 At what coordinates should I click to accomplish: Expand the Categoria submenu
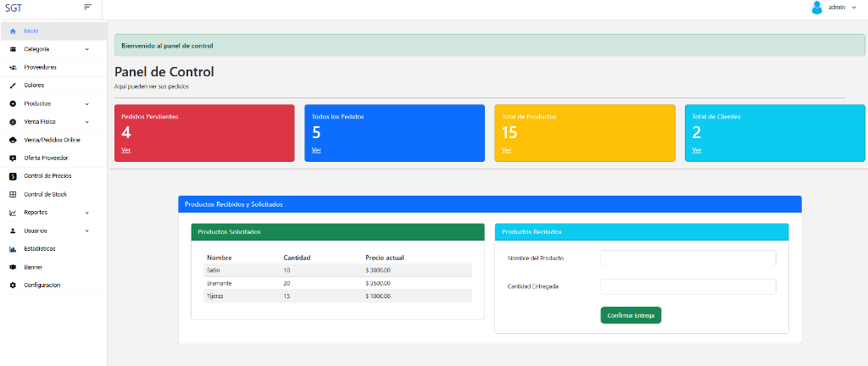point(86,49)
